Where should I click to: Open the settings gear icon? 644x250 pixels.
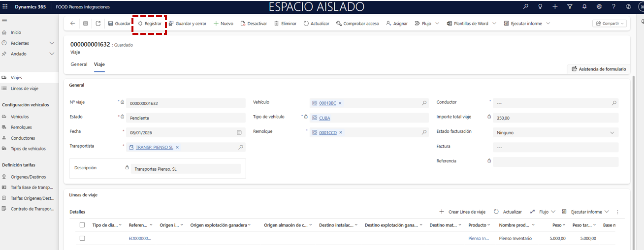[x=599, y=7]
